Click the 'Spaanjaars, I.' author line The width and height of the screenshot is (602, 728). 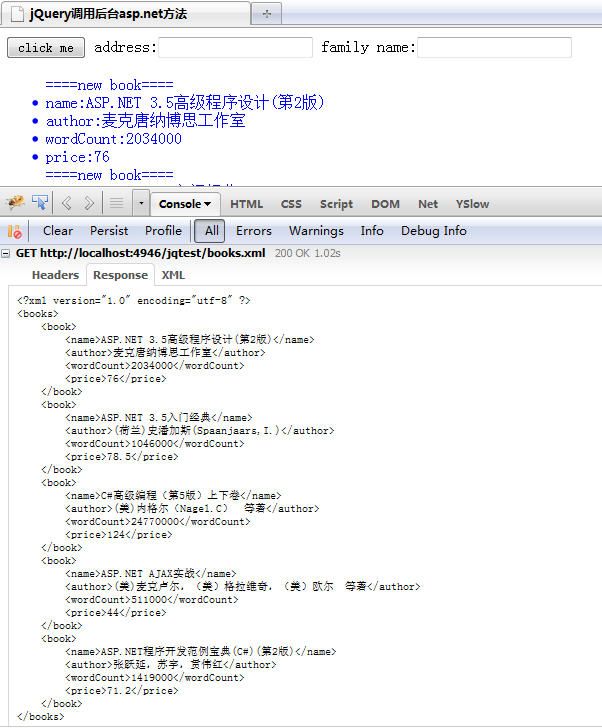point(200,430)
